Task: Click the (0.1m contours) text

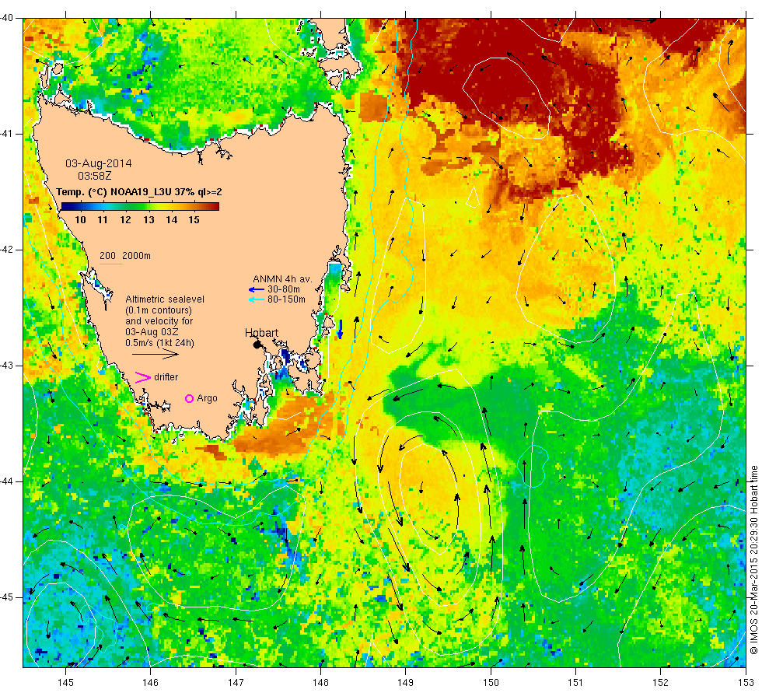Action: coord(159,310)
